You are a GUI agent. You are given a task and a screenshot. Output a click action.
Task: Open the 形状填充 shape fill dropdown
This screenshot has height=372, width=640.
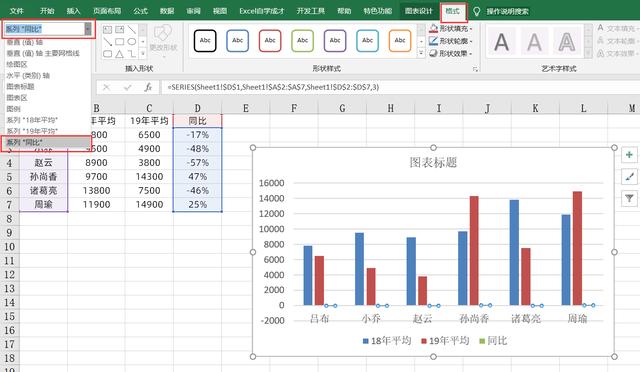coord(451,29)
